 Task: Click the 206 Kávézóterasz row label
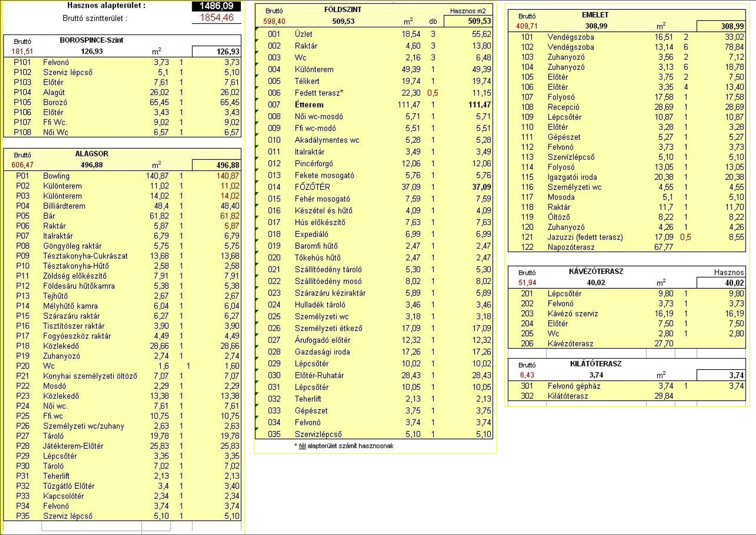(x=570, y=344)
